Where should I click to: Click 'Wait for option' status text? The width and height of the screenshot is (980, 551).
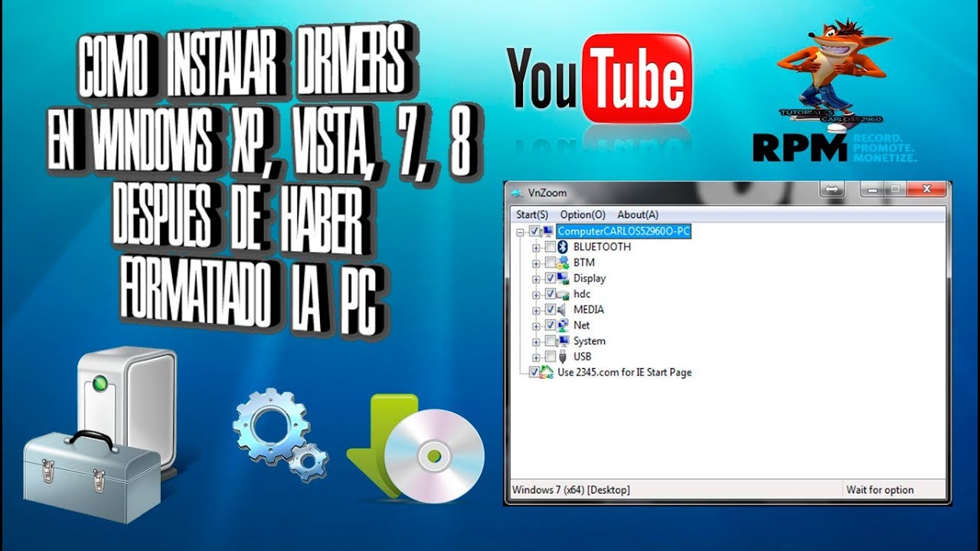pos(880,490)
